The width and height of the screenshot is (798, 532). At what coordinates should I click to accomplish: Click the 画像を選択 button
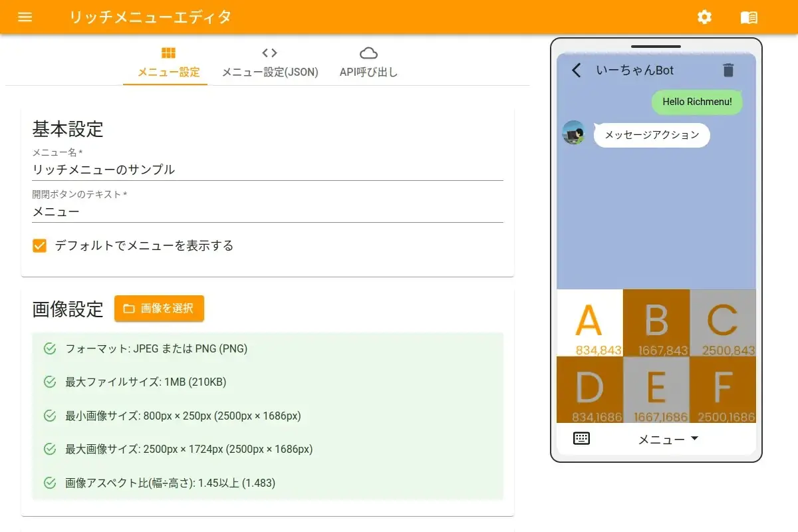tap(159, 309)
